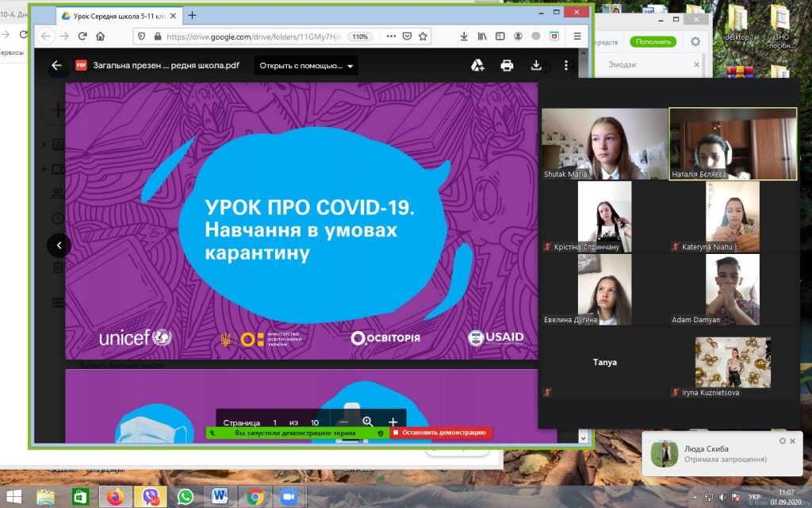
Task: Open Zoom from taskbar
Action: click(x=289, y=497)
